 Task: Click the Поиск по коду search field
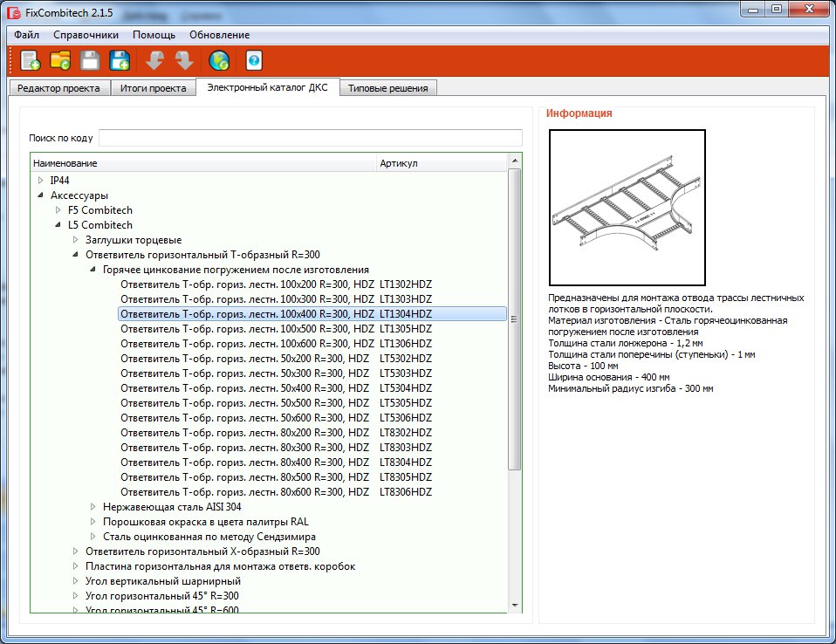click(x=310, y=138)
